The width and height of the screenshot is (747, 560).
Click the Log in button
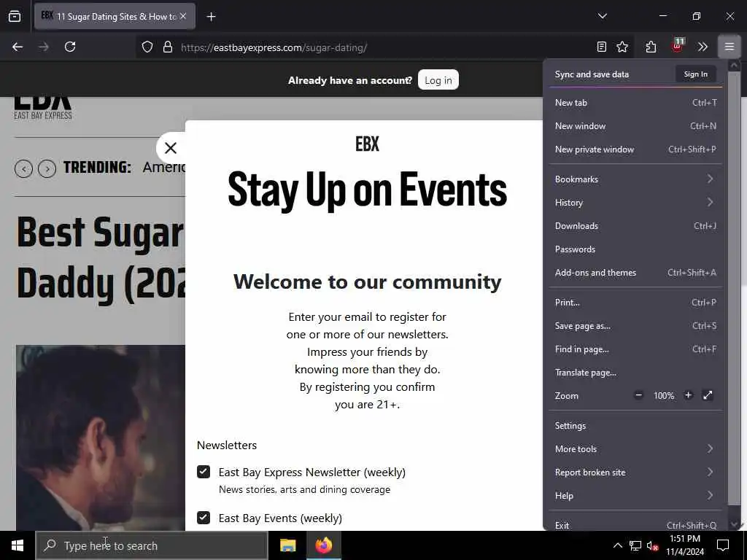(x=438, y=80)
